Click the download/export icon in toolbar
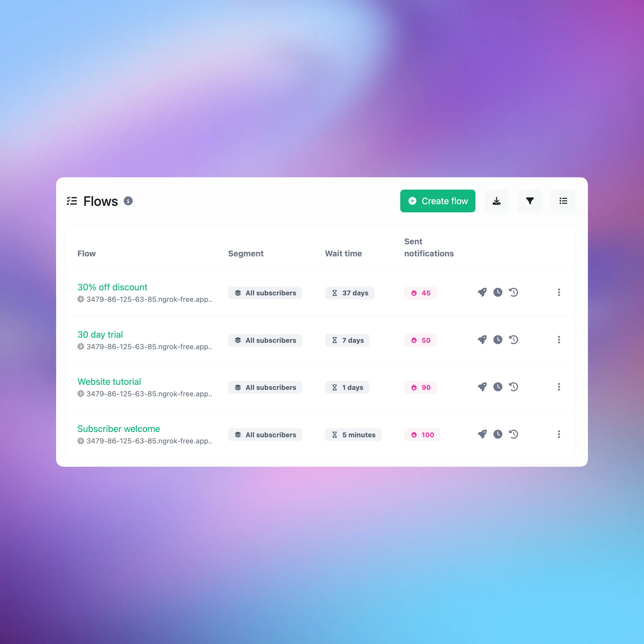Screen dimensions: 644x644 point(496,201)
